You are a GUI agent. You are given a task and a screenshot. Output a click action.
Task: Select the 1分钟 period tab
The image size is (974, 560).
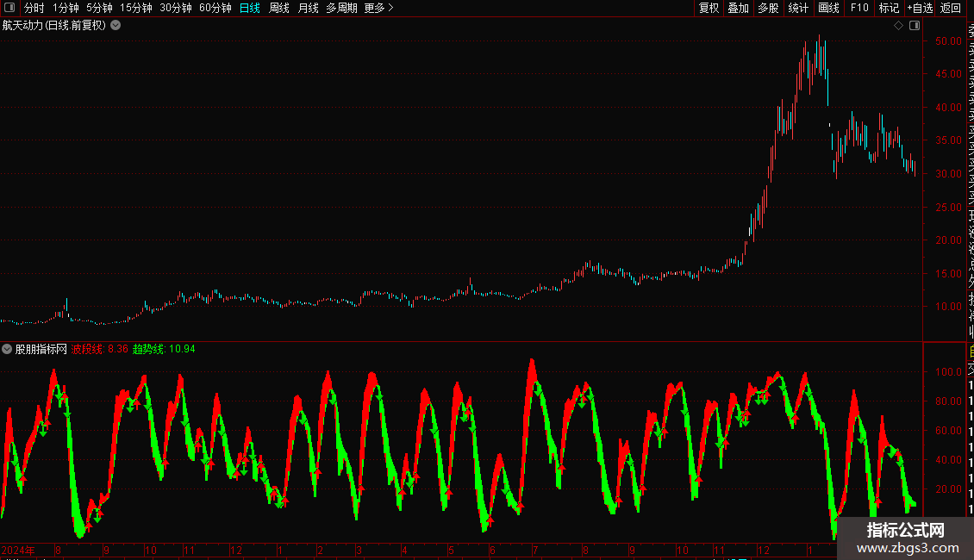(x=66, y=8)
